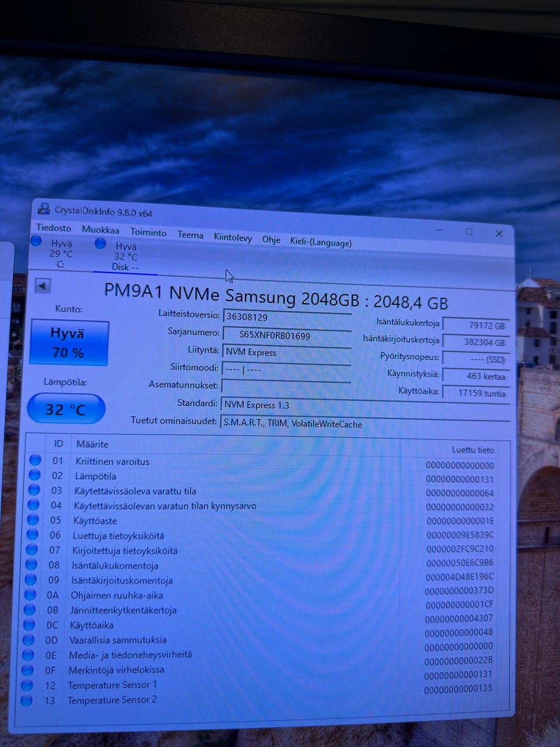Click the status circle for Ohjaimen ruuhka-aika
The height and width of the screenshot is (747, 560).
(30, 594)
